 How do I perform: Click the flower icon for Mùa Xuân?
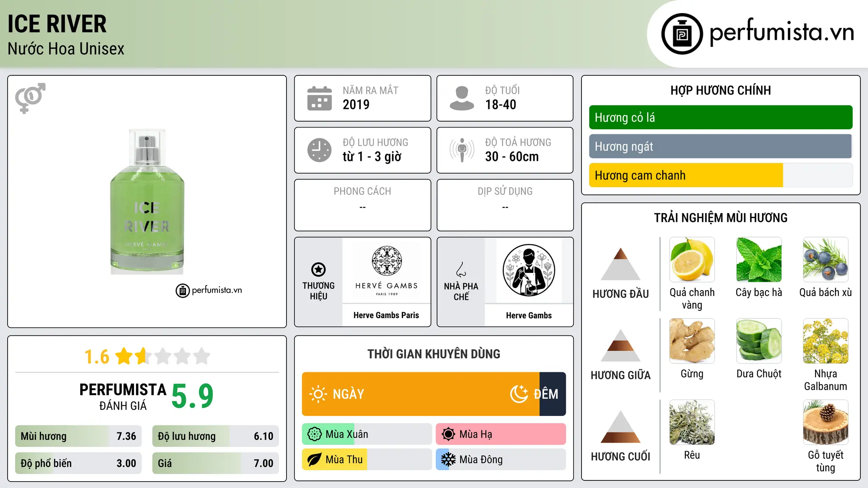tap(314, 434)
